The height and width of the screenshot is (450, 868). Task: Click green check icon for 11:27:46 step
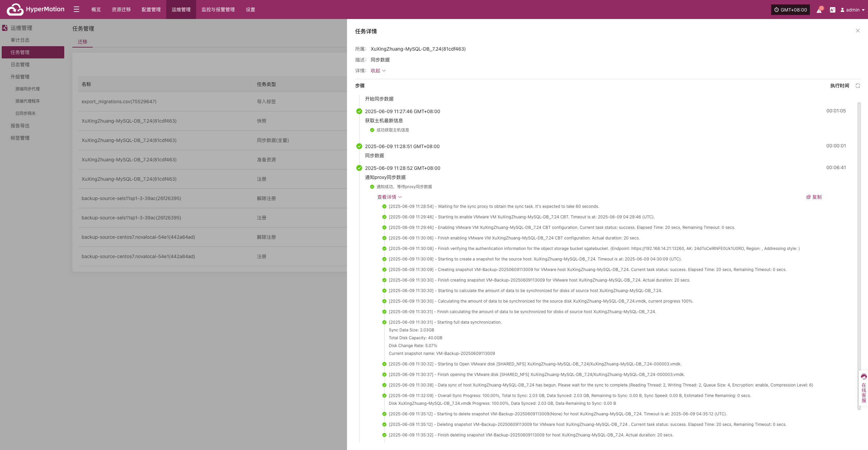coord(359,111)
